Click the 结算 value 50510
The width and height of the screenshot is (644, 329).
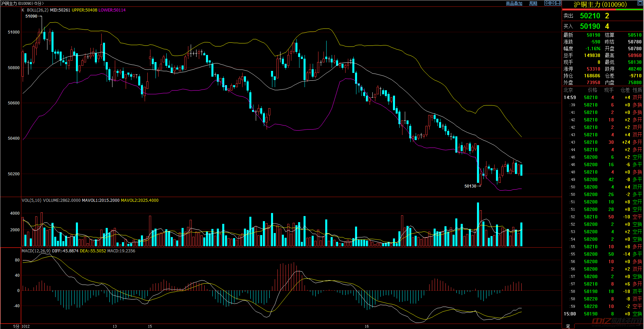point(635,35)
